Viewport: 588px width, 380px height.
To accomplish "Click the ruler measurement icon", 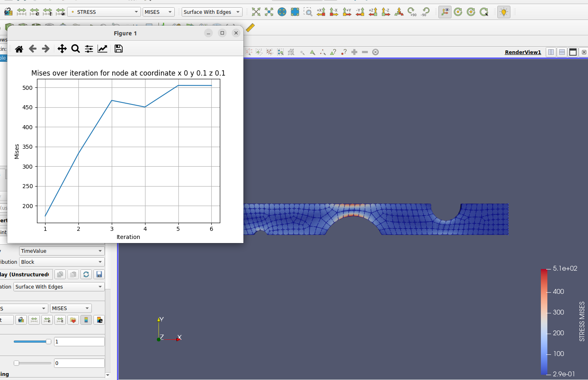I will coord(250,28).
